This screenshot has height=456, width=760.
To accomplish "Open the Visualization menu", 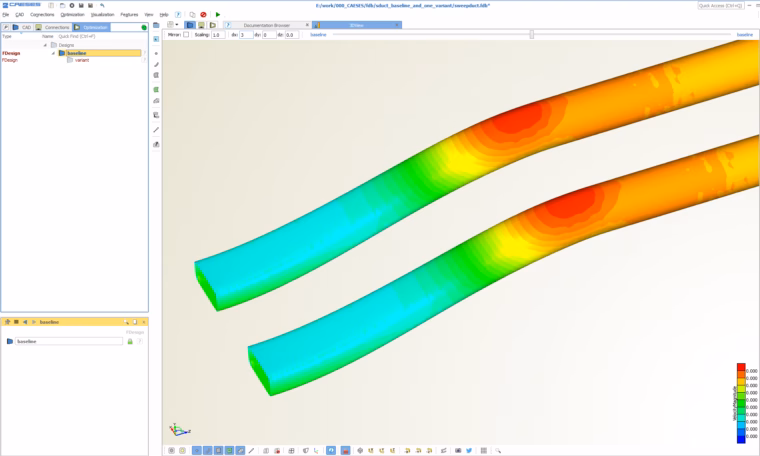I will (x=102, y=15).
